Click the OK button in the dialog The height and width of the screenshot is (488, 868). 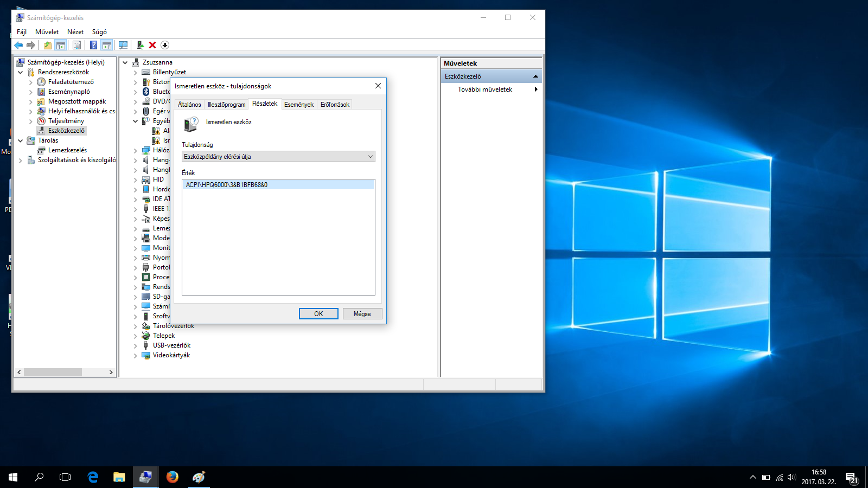click(x=318, y=314)
